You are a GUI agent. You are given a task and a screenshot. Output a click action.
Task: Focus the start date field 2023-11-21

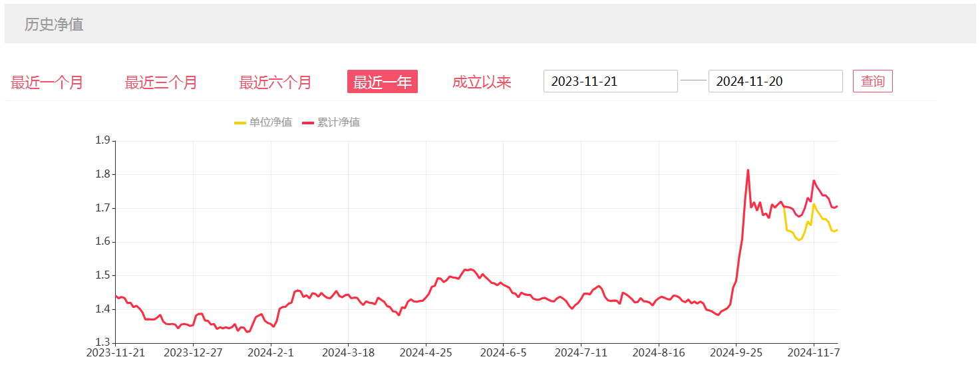pyautogui.click(x=611, y=81)
